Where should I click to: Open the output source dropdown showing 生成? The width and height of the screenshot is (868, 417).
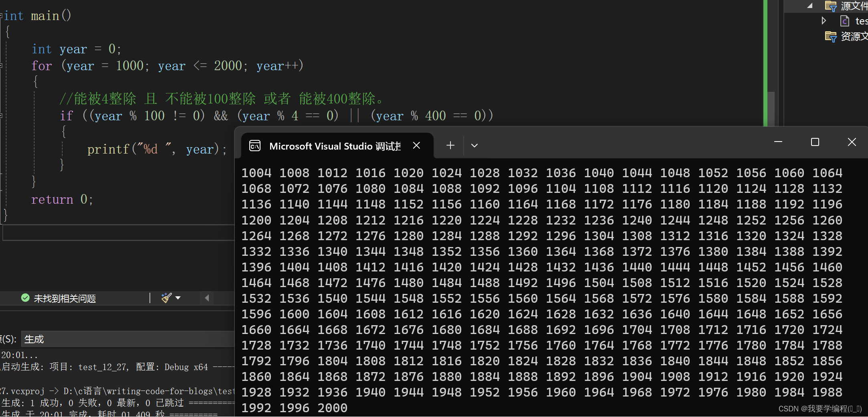pyautogui.click(x=127, y=339)
